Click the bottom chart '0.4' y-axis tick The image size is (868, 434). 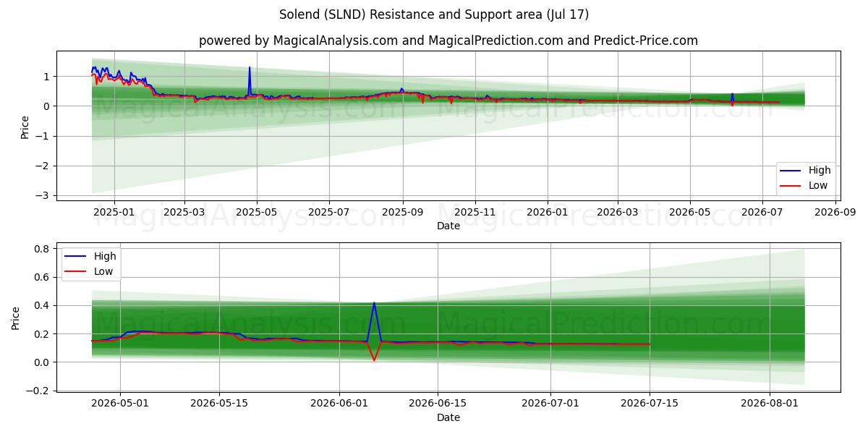coord(42,305)
